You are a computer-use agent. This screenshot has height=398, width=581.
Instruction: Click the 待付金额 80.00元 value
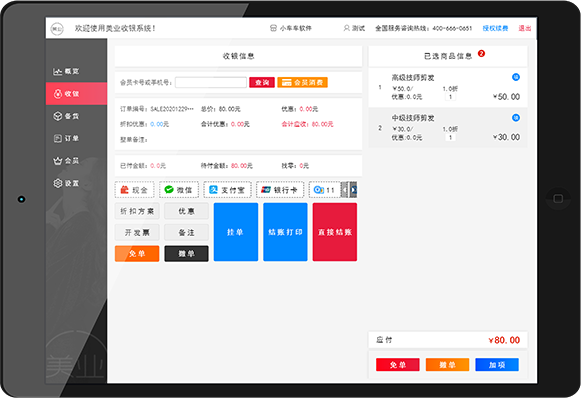pyautogui.click(x=226, y=166)
